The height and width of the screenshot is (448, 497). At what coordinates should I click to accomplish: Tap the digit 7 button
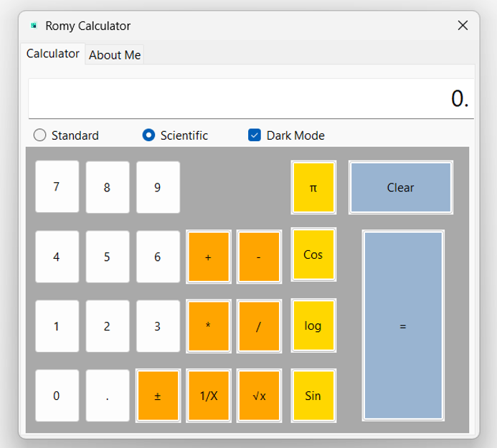[57, 186]
